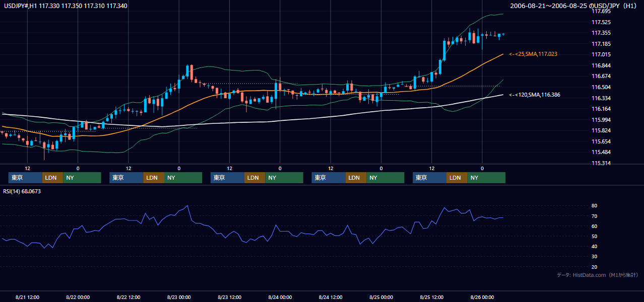Click the 2006-08-21～2006-08-25 USD/JPY (H1) title
Screen dimensions: 644x302
tap(573, 6)
